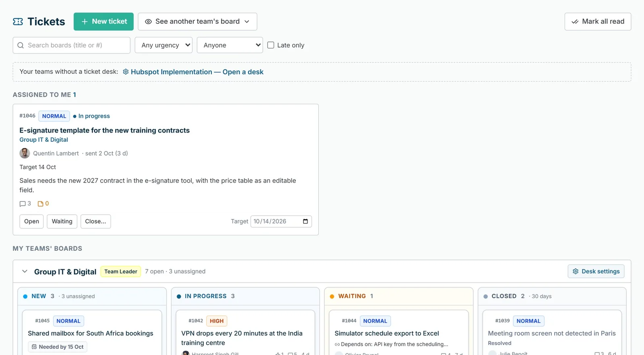Screen dimensions: 644x355
Task: Create a new ticket
Action: [103, 21]
